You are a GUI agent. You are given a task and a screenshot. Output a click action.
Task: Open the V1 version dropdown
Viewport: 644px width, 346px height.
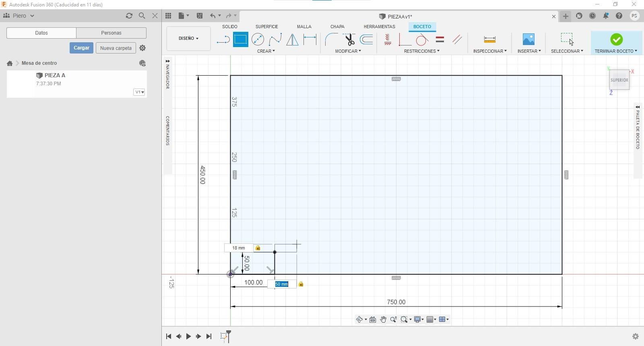click(x=139, y=92)
